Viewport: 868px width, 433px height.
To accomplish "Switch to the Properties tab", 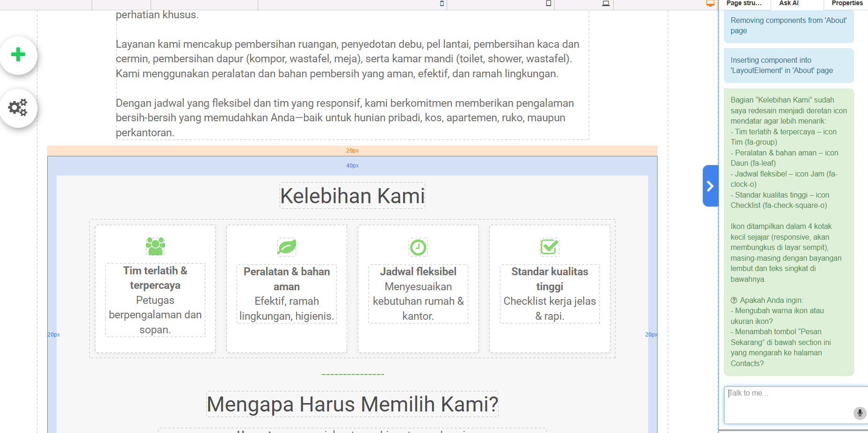I will tap(846, 4).
